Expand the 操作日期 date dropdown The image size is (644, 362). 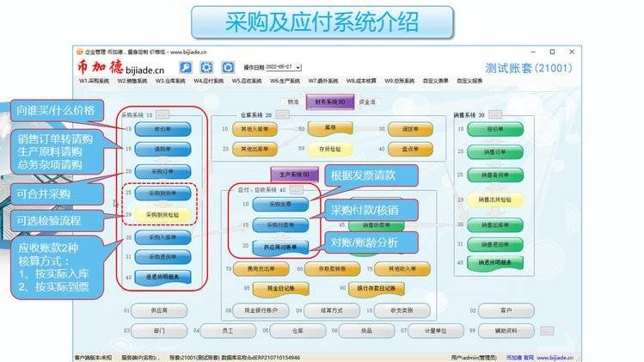click(298, 67)
